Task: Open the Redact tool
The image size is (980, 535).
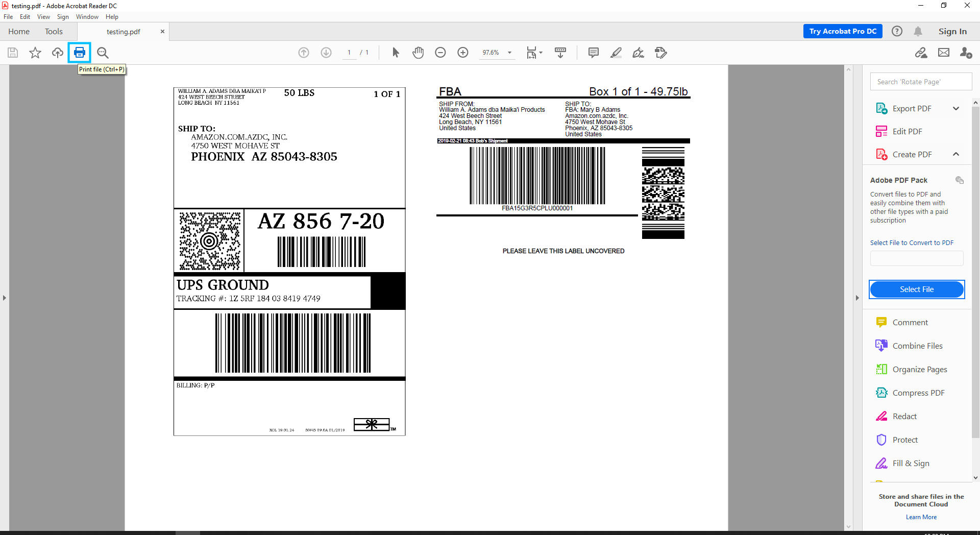Action: pyautogui.click(x=904, y=416)
